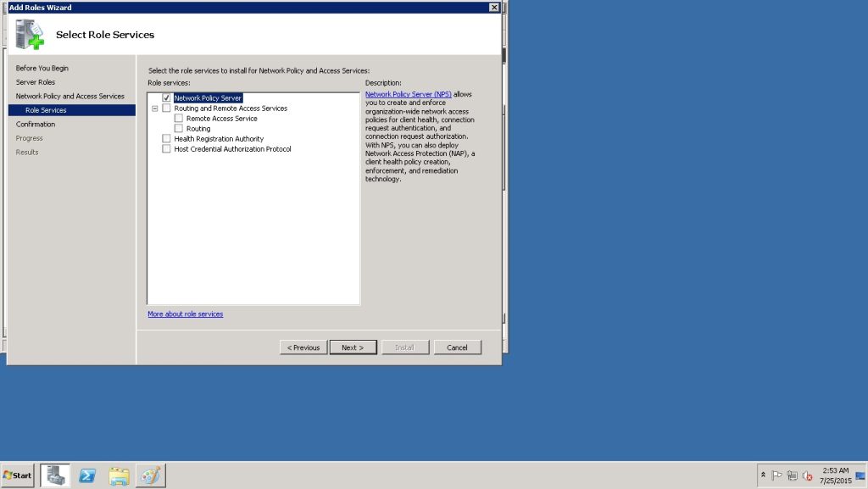Tick the Host Credential Authorization Protocol checkbox
Screen dimensions: 868x489
166,149
